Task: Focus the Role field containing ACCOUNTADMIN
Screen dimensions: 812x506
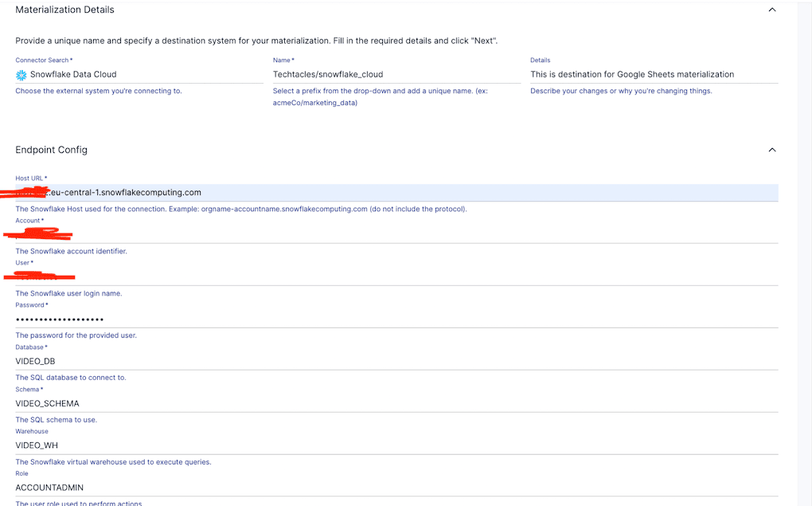Action: click(x=396, y=488)
